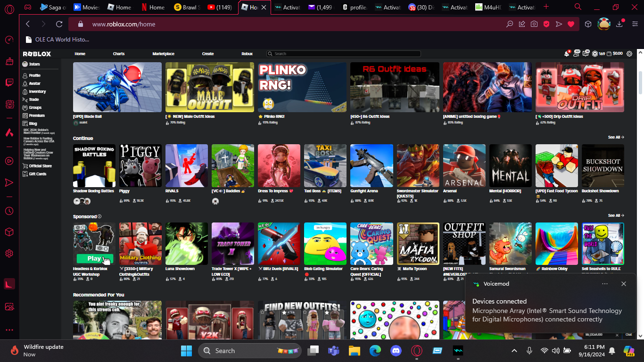Reload the Roblox page
The image size is (644, 362).
(x=59, y=24)
